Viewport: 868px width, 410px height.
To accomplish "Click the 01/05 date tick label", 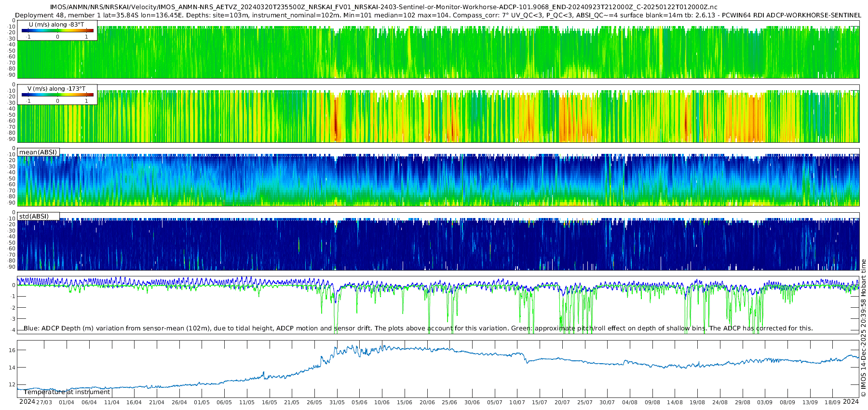I will [x=202, y=402].
